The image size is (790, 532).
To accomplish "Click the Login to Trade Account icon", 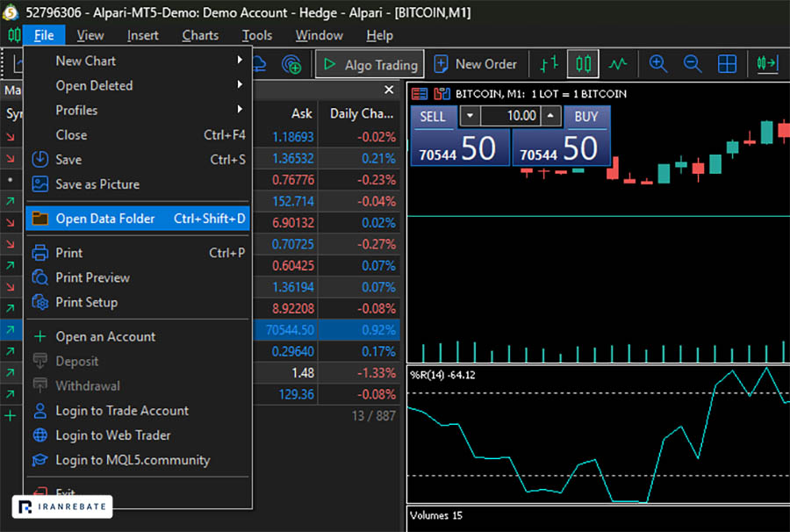I will (39, 411).
